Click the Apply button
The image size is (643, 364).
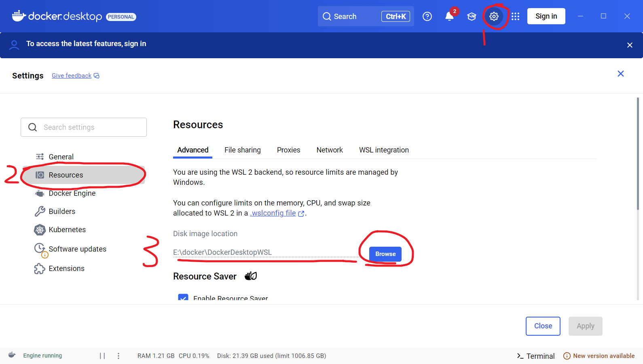pos(586,326)
